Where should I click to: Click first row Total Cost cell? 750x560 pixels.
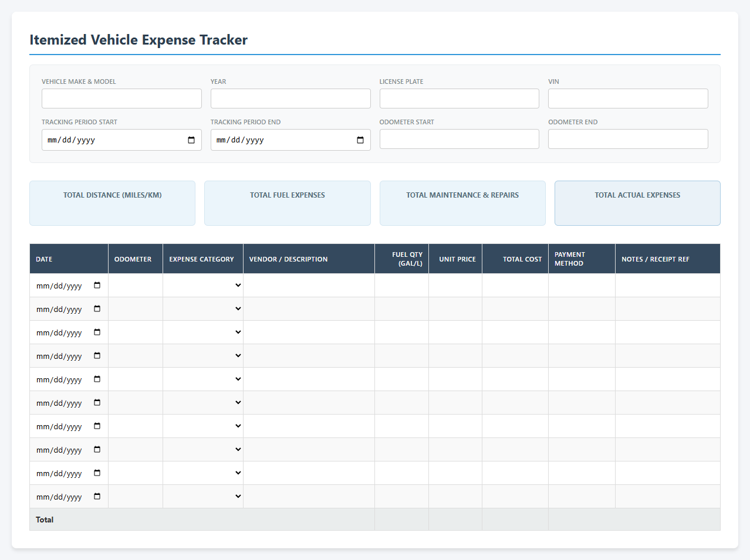pos(515,286)
